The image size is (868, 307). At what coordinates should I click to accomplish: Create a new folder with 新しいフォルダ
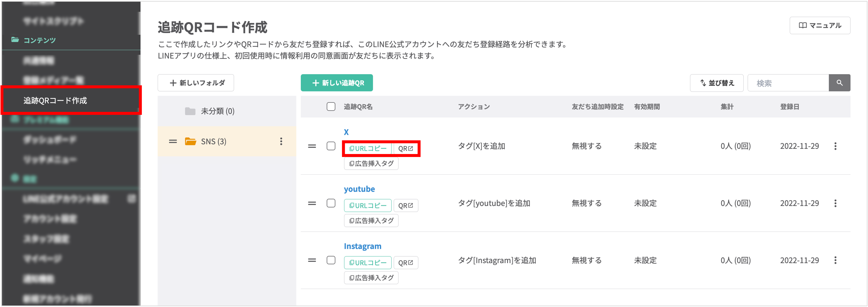[196, 83]
